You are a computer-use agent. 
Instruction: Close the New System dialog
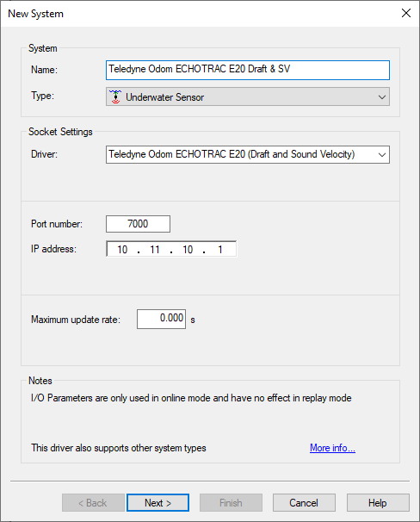(406, 13)
